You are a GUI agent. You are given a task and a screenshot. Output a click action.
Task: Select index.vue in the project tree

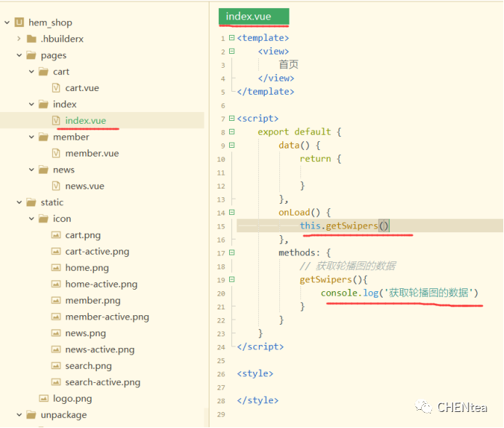85,121
